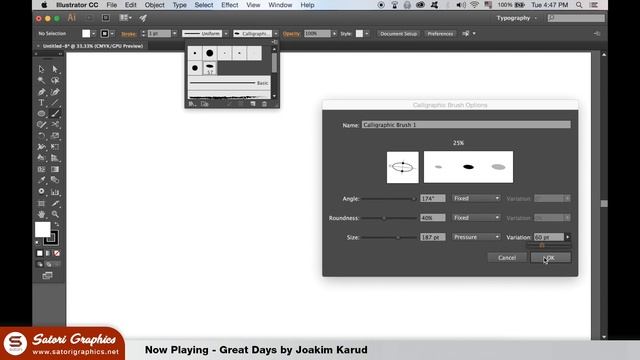Select the Free Transform tool
Image resolution: width=640 pixels, height=360 pixels.
[55, 147]
